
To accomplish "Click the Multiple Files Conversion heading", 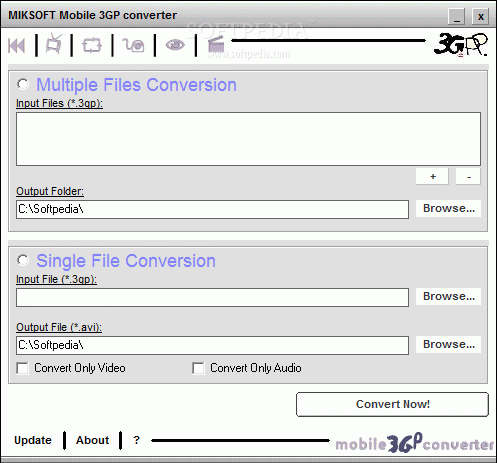I will (x=136, y=85).
